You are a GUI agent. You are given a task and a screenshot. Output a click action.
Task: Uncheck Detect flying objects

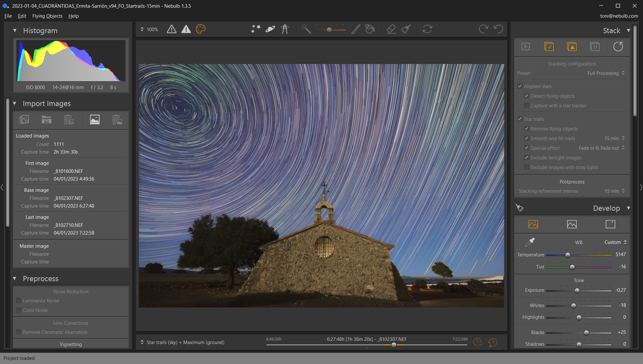click(527, 96)
